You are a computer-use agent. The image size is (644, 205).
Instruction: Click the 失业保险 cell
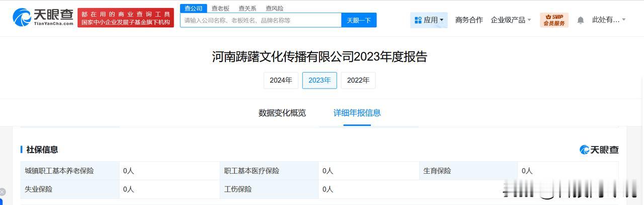click(x=70, y=189)
